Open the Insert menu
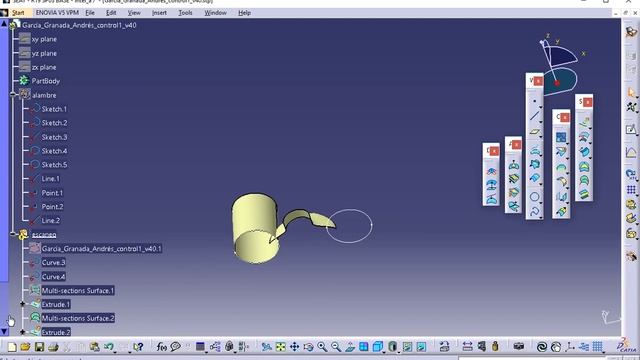Screen dimensions: 640x360 (159, 13)
